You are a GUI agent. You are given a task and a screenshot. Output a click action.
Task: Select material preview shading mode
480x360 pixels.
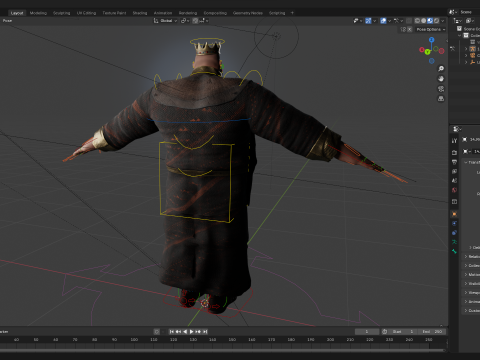(430, 21)
